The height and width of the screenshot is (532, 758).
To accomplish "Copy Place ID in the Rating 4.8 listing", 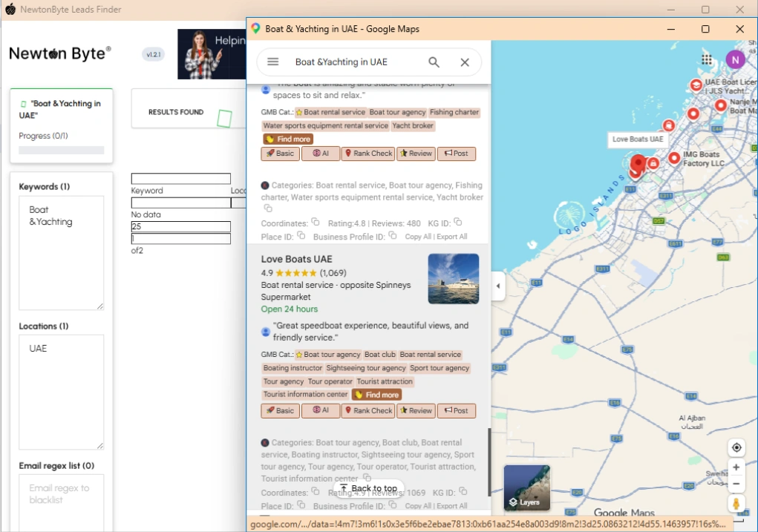I will point(301,236).
